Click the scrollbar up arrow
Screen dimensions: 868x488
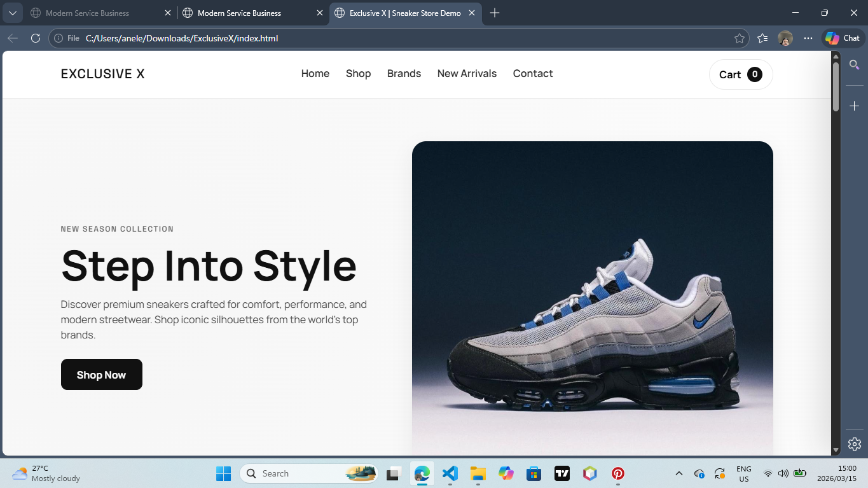pyautogui.click(x=836, y=56)
